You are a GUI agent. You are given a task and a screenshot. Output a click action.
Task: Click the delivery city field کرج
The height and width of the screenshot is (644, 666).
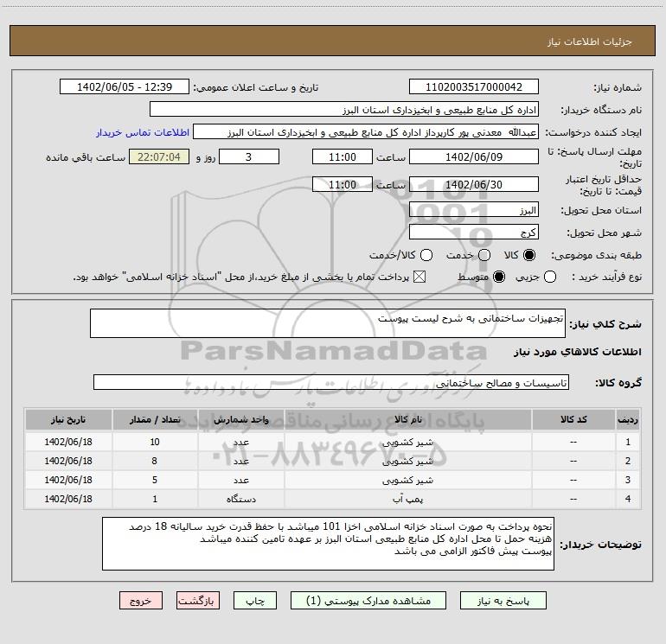(474, 233)
